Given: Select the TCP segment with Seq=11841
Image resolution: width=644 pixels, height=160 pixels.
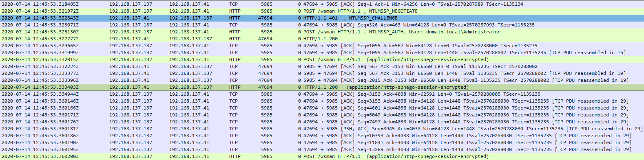Looking at the screenshot, I should click(x=322, y=142).
